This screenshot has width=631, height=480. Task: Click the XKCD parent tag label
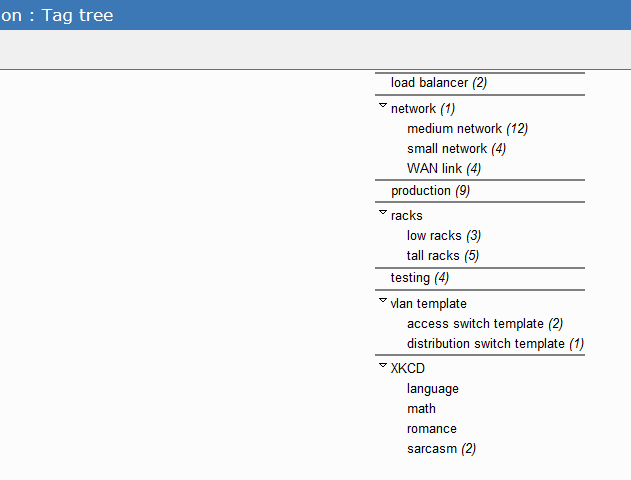408,369
